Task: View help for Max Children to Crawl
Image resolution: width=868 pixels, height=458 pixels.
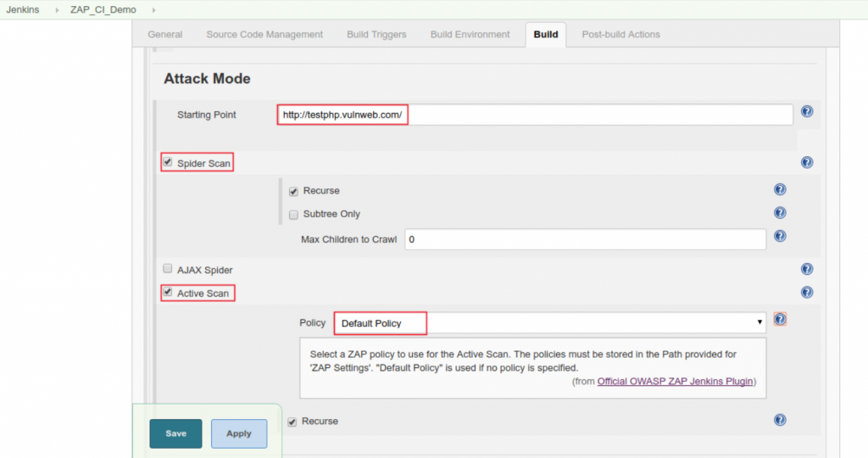Action: pos(780,237)
